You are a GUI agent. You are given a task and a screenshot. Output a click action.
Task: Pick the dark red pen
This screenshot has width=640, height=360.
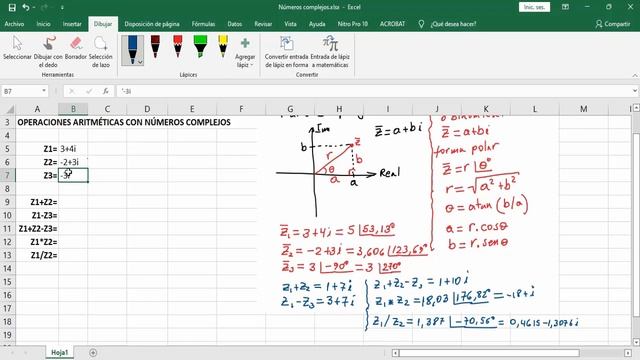coord(155,47)
